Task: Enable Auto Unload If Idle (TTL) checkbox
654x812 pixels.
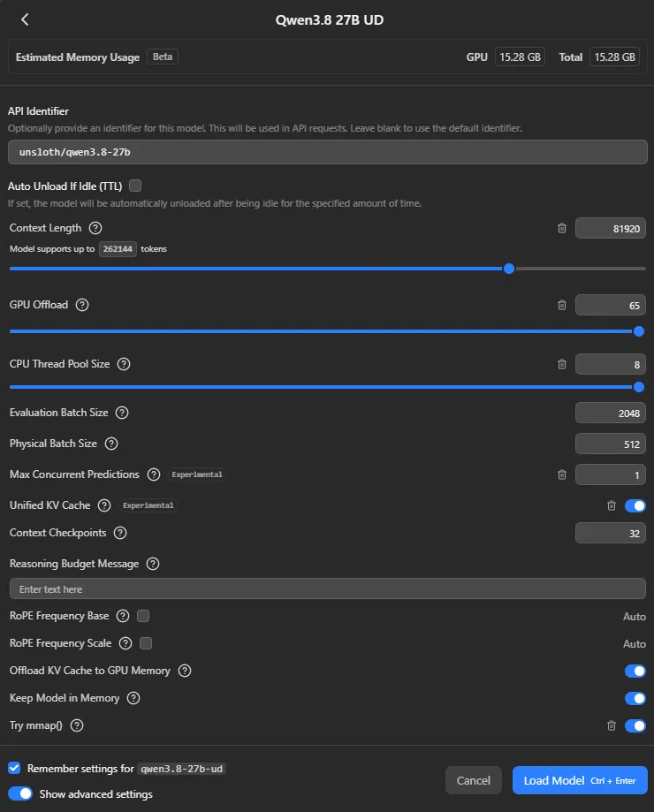Action: coord(135,186)
